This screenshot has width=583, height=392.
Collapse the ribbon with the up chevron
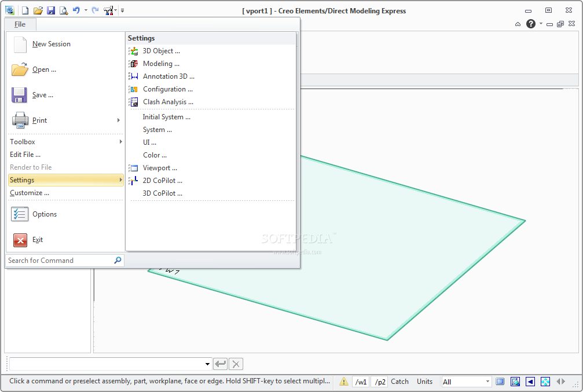[518, 24]
